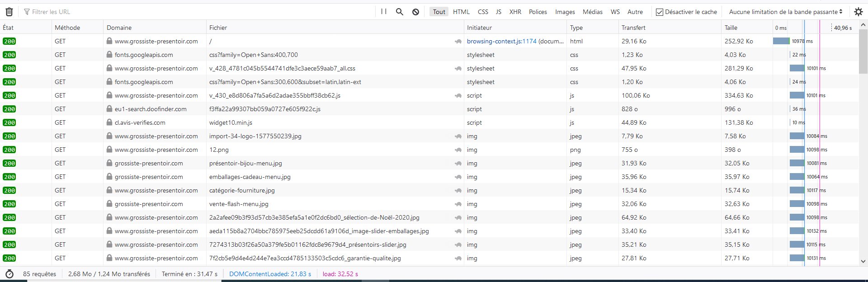Click the turtle icon for the v_430 script

pyautogui.click(x=458, y=95)
